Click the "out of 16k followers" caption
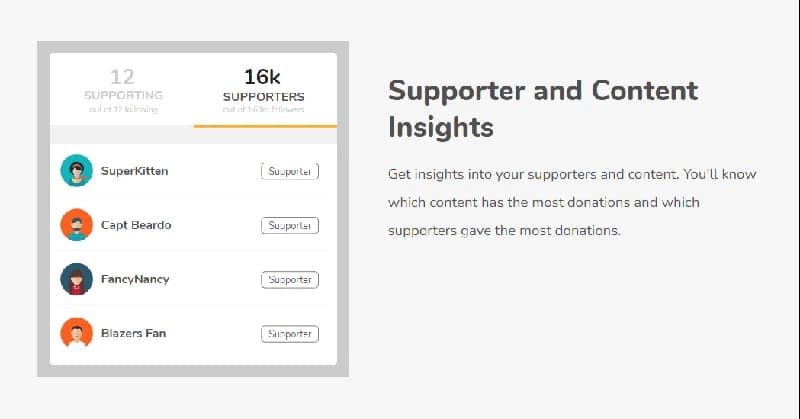The height and width of the screenshot is (419, 800). [264, 110]
